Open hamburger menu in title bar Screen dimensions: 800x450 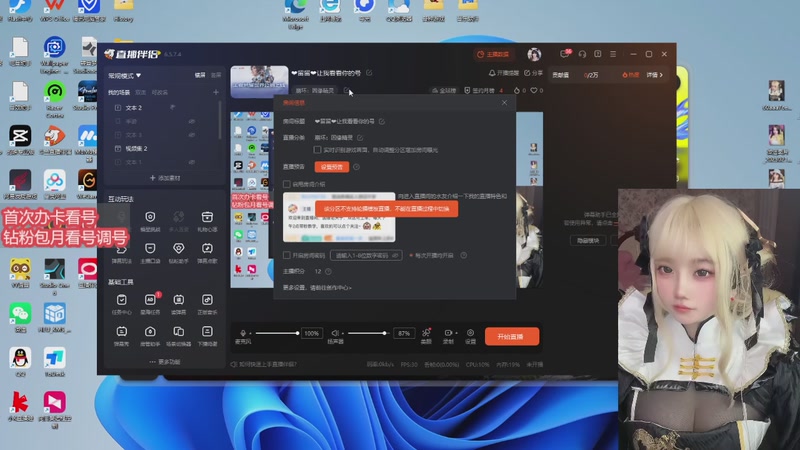tap(613, 54)
